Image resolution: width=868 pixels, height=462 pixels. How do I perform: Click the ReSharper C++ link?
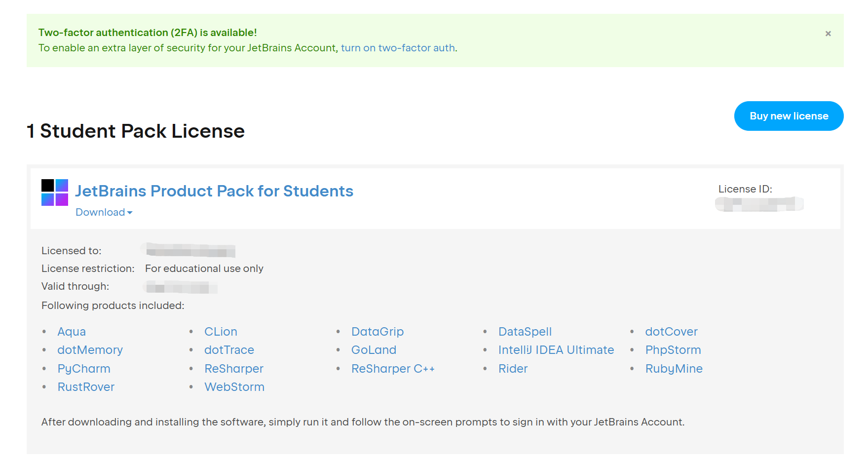[393, 369]
